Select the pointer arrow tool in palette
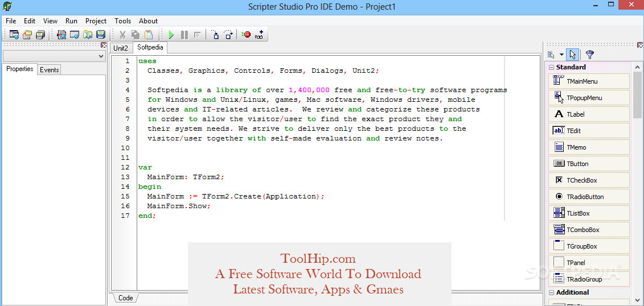 pyautogui.click(x=572, y=55)
